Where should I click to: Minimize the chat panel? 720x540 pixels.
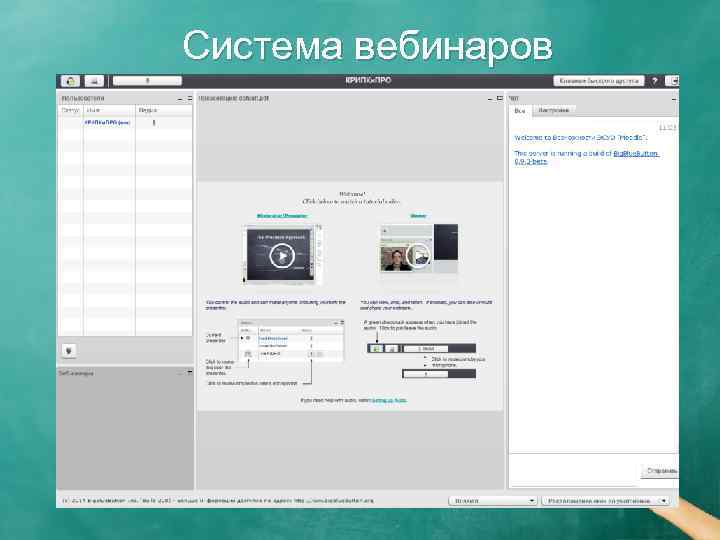(x=674, y=99)
